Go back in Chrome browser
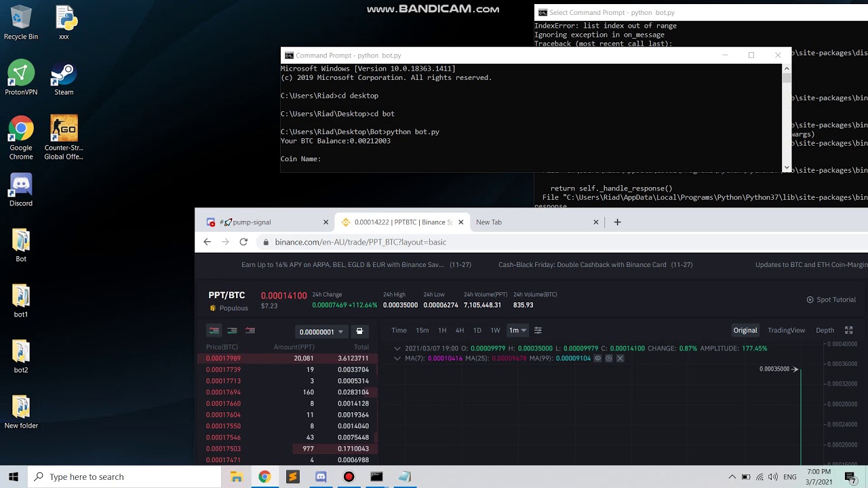The width and height of the screenshot is (868, 488). (208, 242)
